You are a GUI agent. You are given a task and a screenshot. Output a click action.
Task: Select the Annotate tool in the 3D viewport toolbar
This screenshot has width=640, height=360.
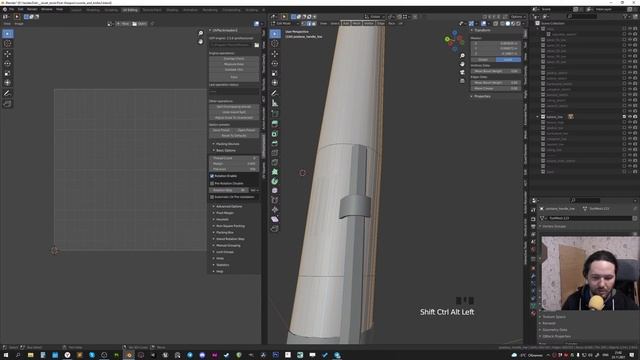[x=275, y=93]
